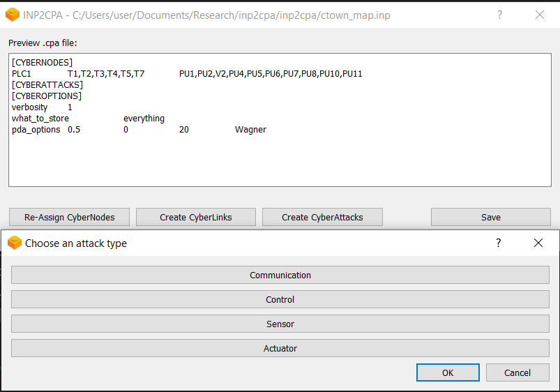560x392 pixels.
Task: Pick the Actuator attack type
Action: pyautogui.click(x=280, y=348)
